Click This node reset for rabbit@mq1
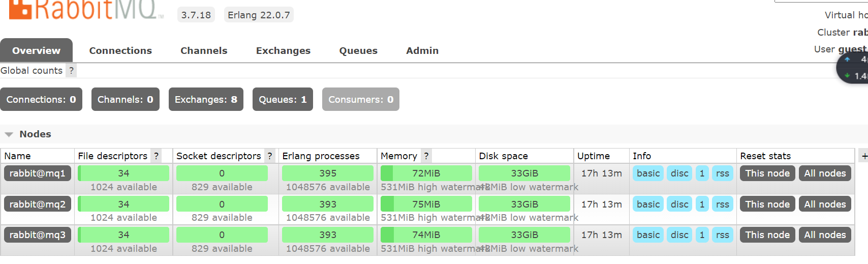The width and height of the screenshot is (868, 264). 767,173
